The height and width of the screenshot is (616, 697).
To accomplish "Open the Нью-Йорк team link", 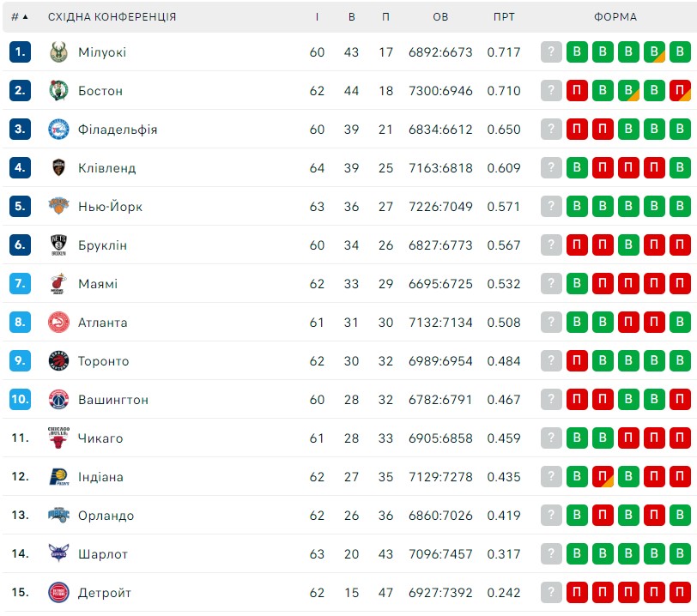I will pos(110,207).
